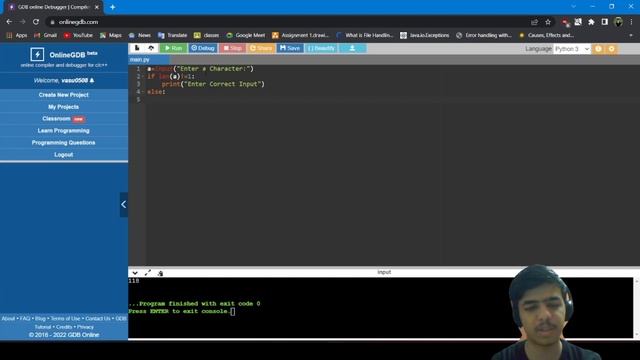Open Create New Project in sidebar
The height and width of the screenshot is (360, 640).
(64, 95)
